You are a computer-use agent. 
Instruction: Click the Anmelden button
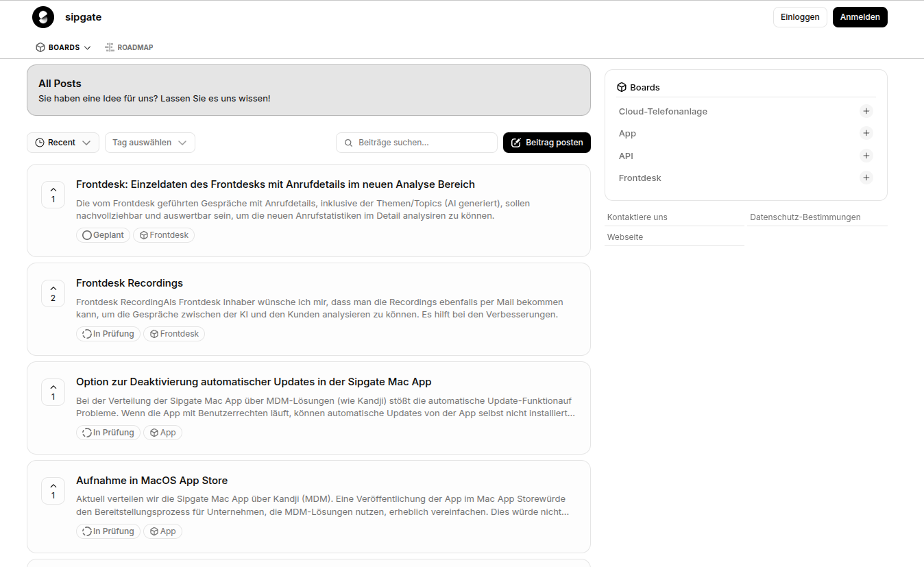(860, 17)
